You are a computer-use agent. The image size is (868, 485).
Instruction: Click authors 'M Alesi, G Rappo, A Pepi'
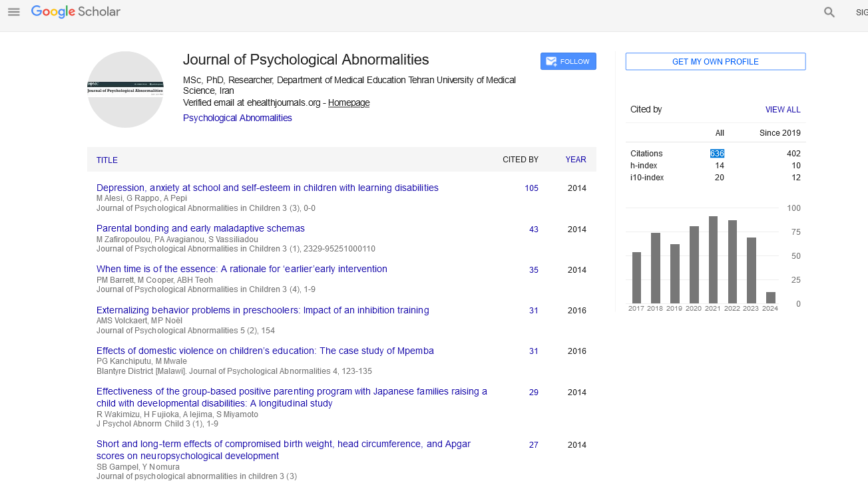[142, 198]
